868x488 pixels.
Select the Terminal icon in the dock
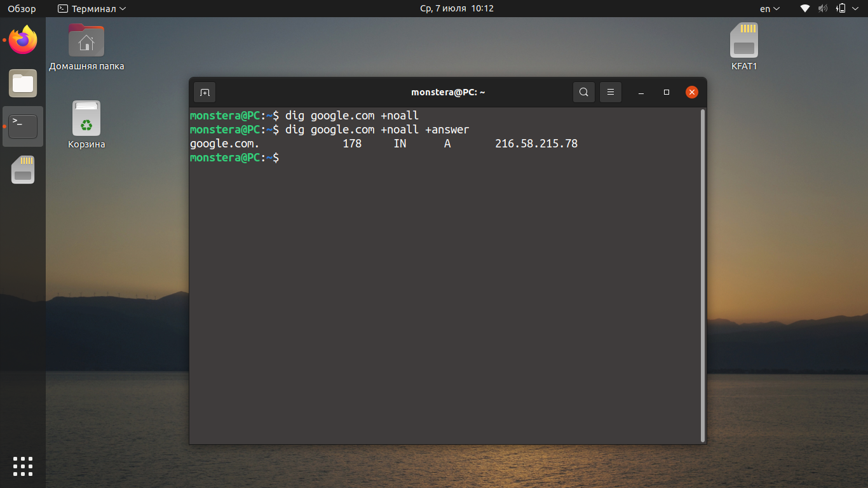point(23,126)
